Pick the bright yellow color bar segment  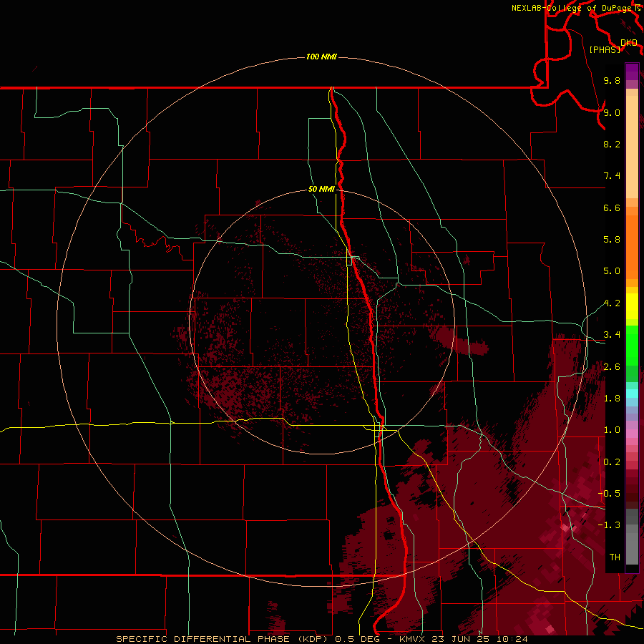tap(632, 306)
